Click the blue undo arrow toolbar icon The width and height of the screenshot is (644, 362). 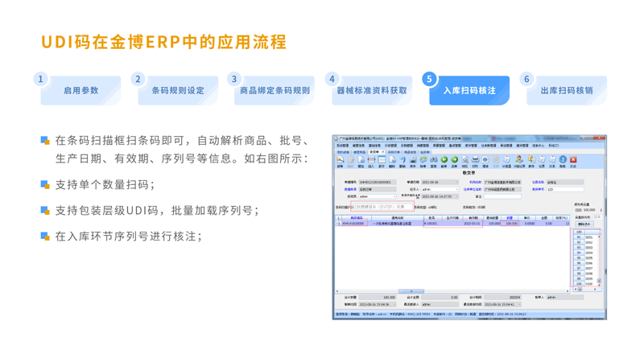(402, 160)
